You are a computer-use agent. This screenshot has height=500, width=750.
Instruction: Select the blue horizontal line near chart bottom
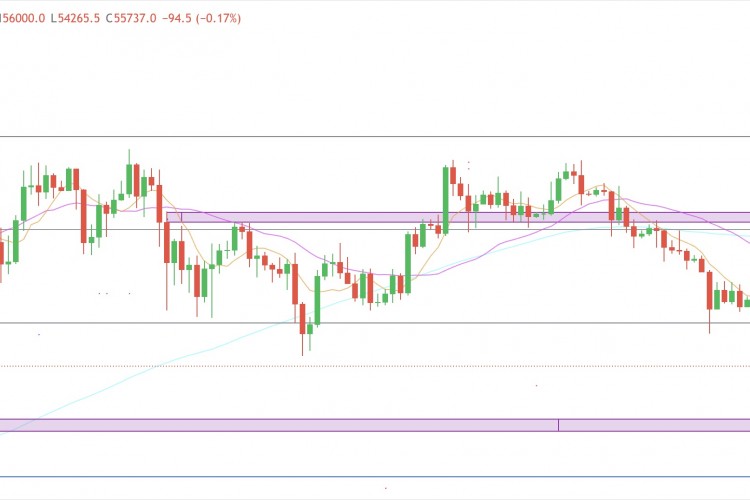tap(375, 477)
